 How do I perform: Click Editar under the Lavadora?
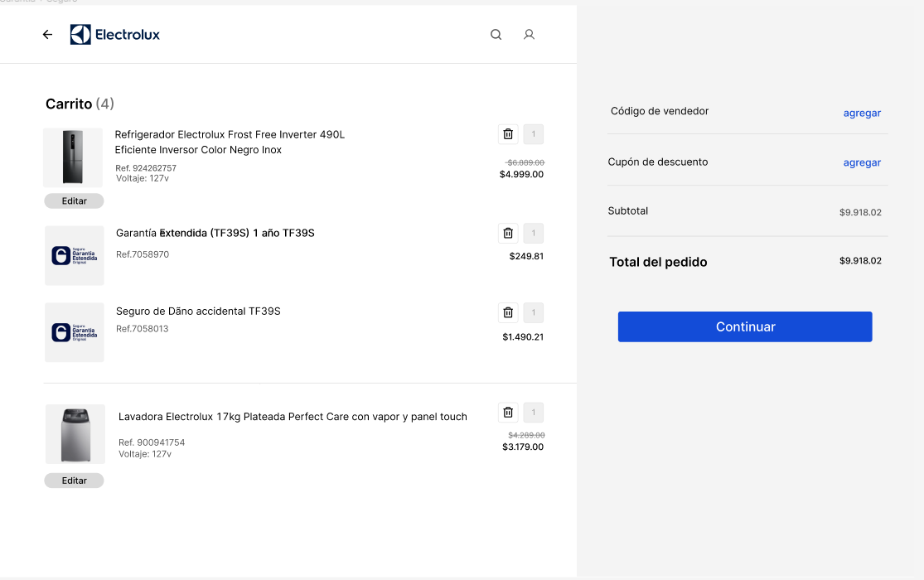click(74, 480)
